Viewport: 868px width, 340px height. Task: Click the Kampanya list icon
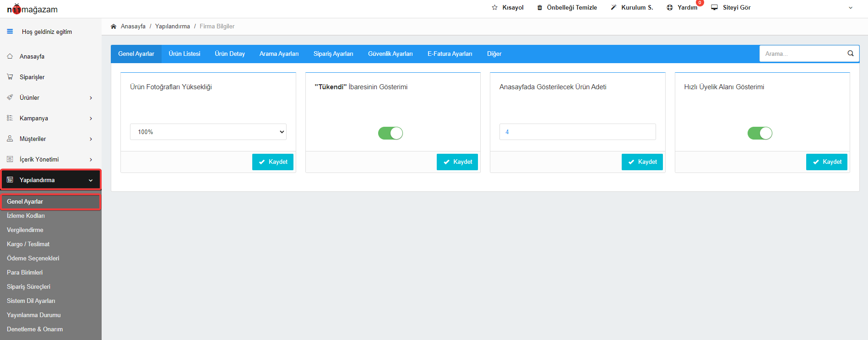pos(10,118)
